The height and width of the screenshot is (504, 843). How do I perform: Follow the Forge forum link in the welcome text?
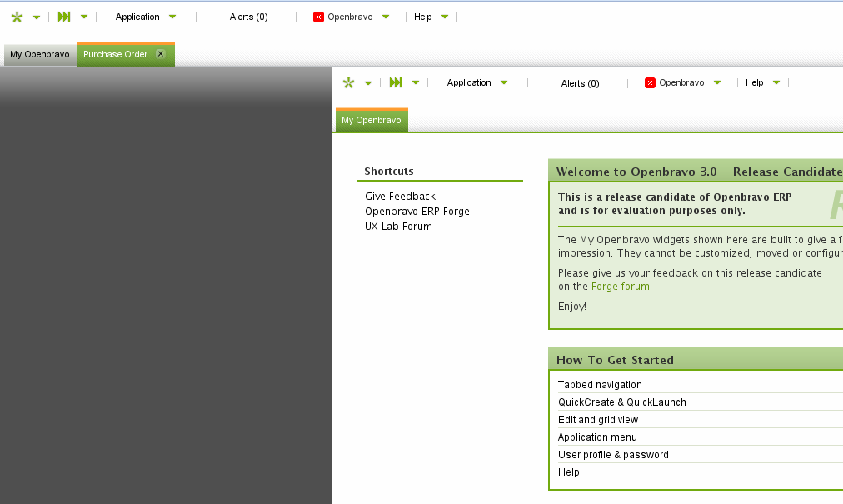pyautogui.click(x=621, y=287)
